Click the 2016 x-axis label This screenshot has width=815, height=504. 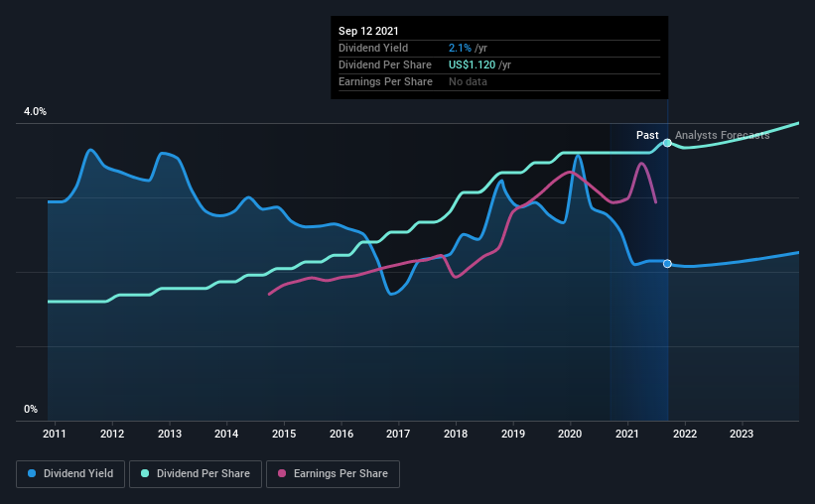click(341, 434)
